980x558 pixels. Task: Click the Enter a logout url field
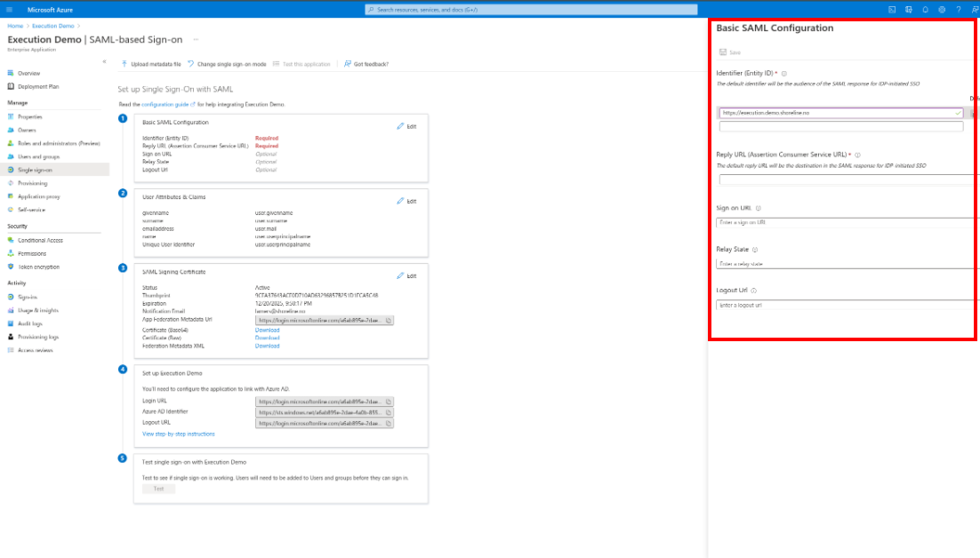coord(847,306)
